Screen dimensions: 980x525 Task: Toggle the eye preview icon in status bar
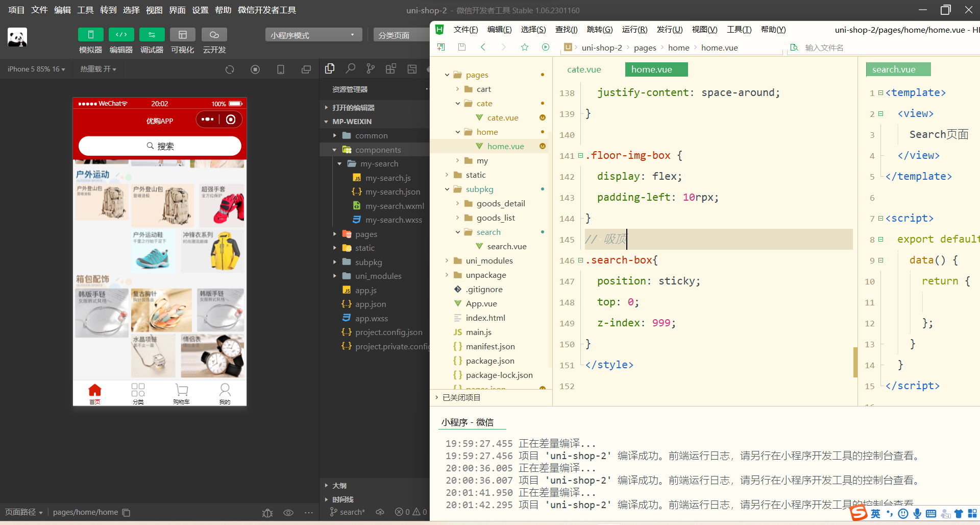pyautogui.click(x=288, y=512)
